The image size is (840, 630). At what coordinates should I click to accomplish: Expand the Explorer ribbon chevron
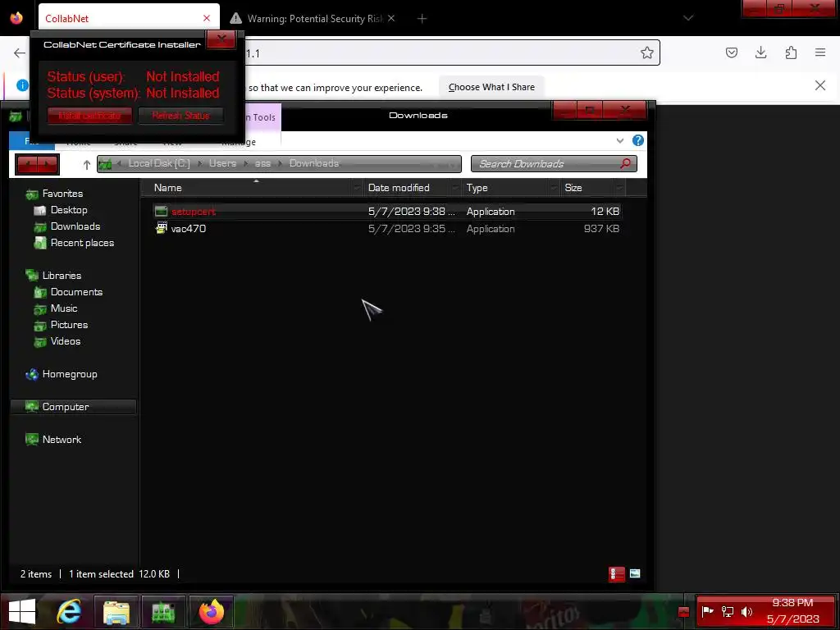pos(620,140)
